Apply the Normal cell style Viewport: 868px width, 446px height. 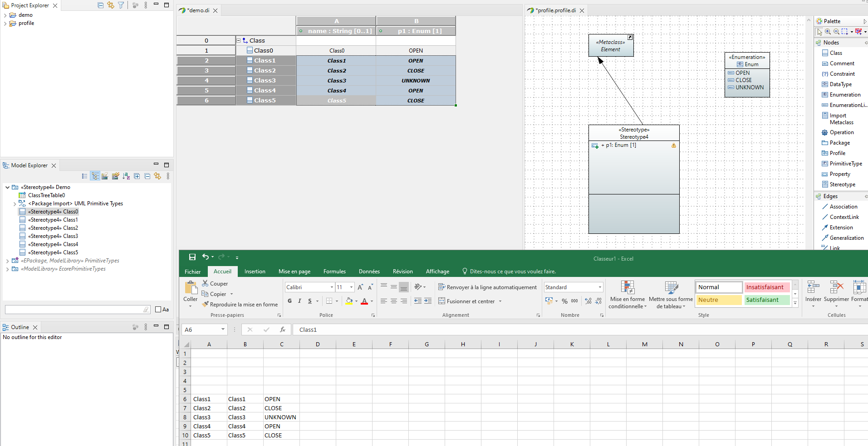point(719,287)
